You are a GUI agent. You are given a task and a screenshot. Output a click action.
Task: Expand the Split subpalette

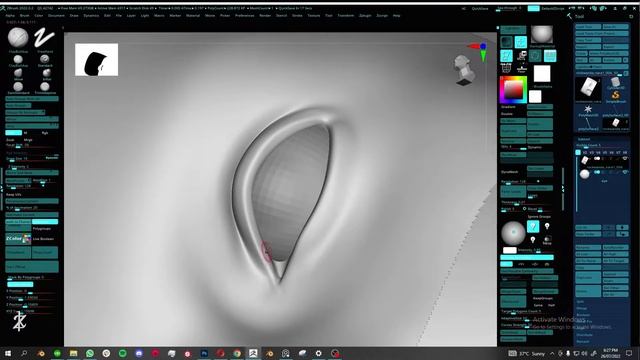[580, 302]
